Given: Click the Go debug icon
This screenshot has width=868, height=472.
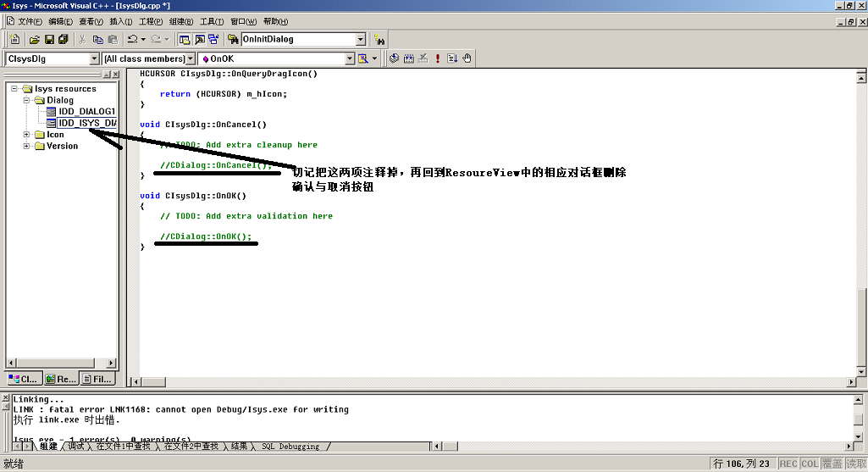Looking at the screenshot, I should [x=451, y=58].
